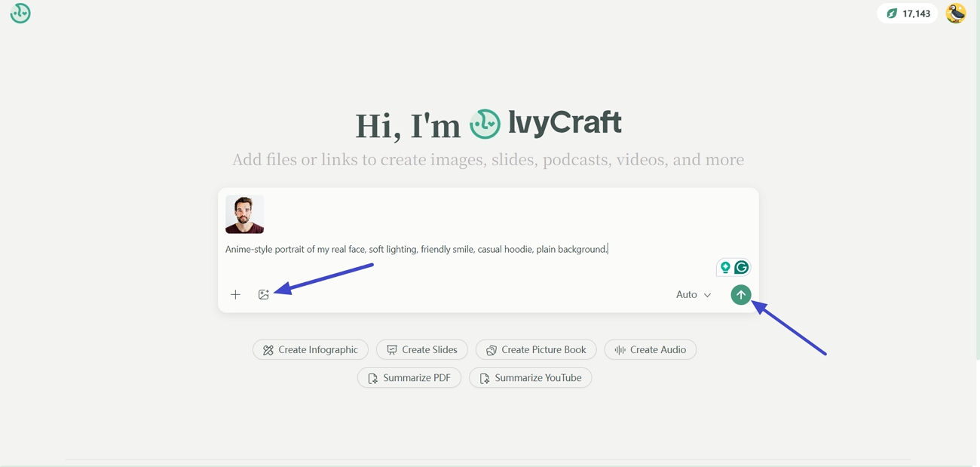Click the plus icon to add files
Viewport: 980px width, 467px height.
coord(235,294)
